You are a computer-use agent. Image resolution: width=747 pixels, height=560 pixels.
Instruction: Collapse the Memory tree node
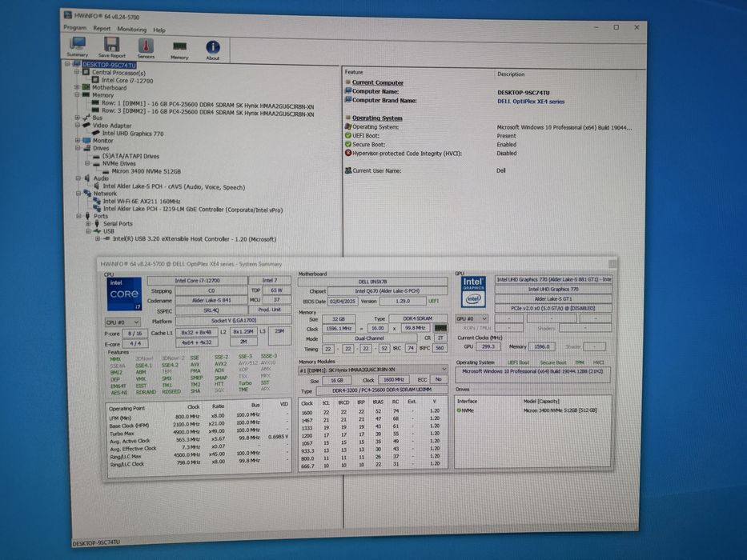[77, 95]
